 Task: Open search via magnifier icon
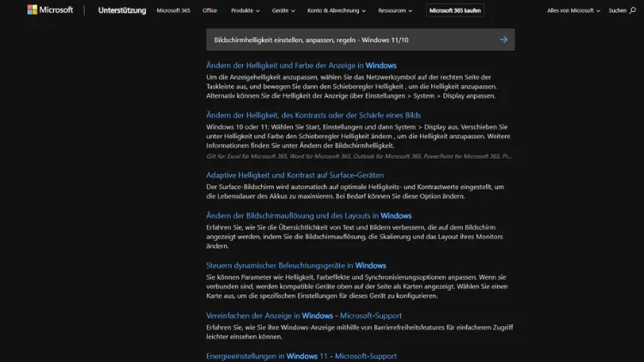(x=633, y=10)
